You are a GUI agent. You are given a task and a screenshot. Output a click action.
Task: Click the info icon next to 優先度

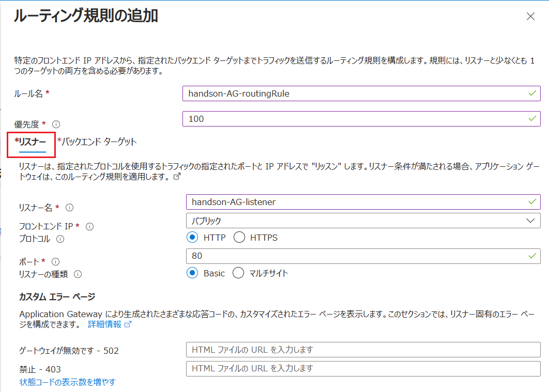click(56, 124)
